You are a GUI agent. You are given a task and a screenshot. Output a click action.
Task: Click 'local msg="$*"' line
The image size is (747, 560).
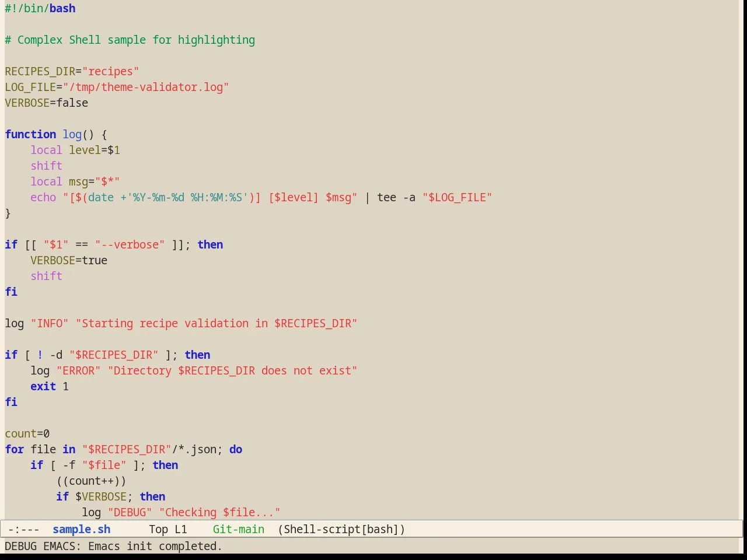(x=75, y=181)
